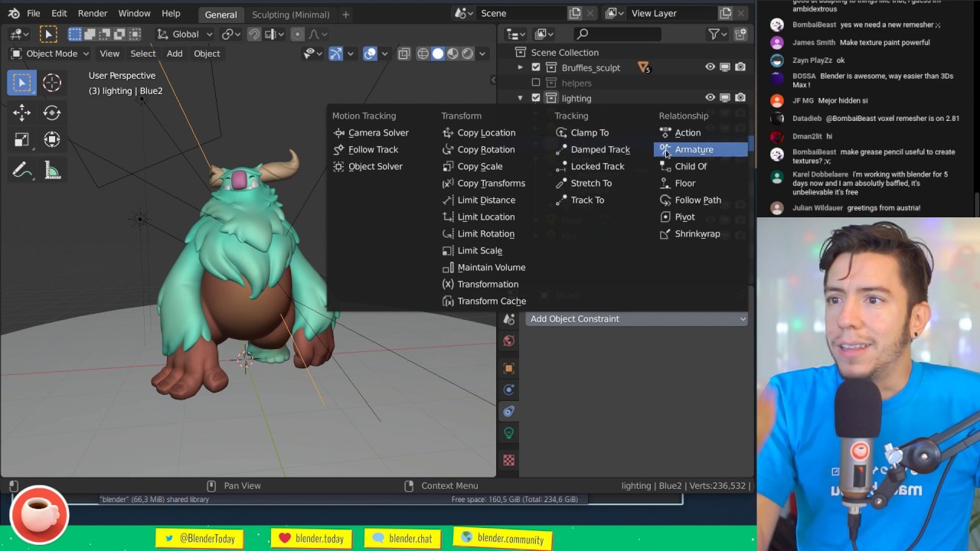The image size is (980, 551).
Task: Switch to the Sculpting (Minimal) workspace tab
Action: (291, 15)
